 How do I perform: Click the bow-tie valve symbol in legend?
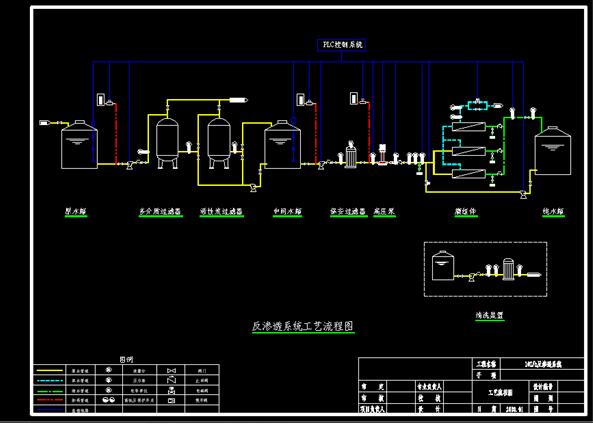click(171, 370)
